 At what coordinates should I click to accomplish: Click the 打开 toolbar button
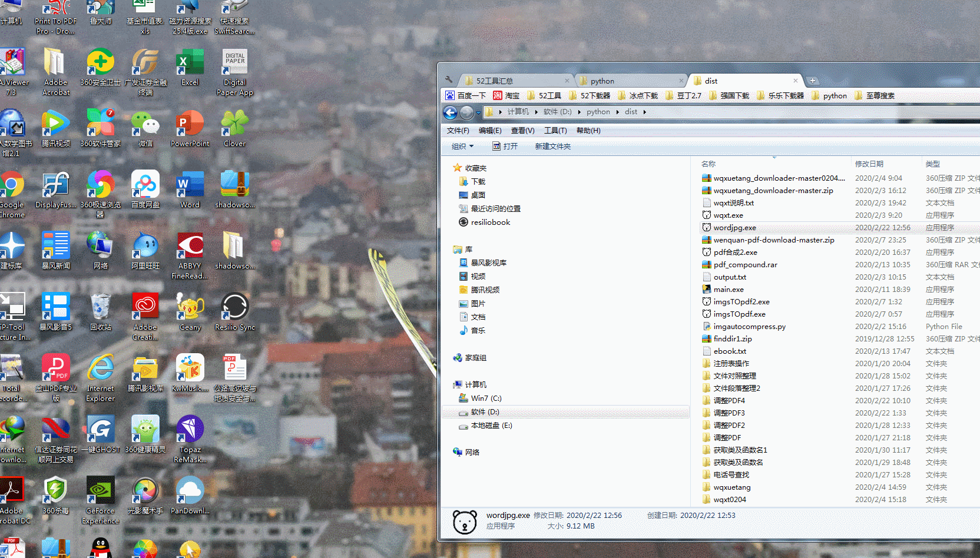click(x=505, y=147)
